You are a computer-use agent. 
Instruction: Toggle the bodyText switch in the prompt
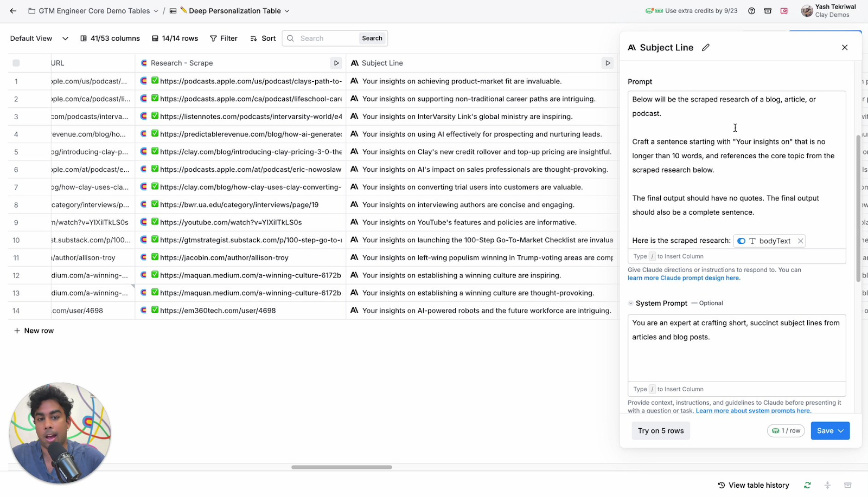click(x=741, y=241)
